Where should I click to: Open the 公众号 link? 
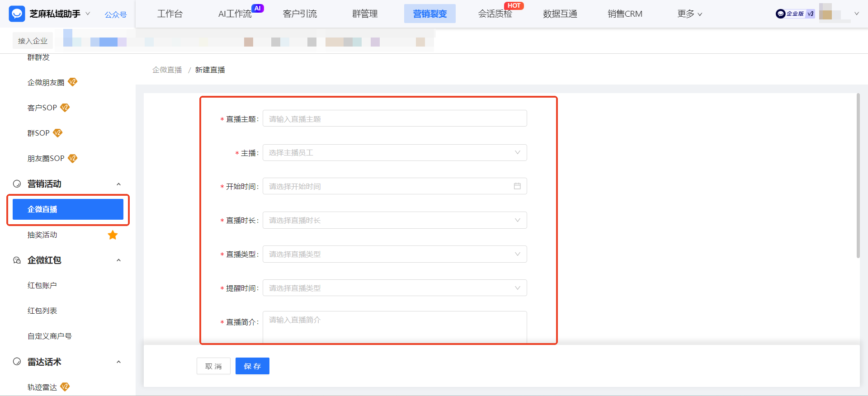[116, 14]
